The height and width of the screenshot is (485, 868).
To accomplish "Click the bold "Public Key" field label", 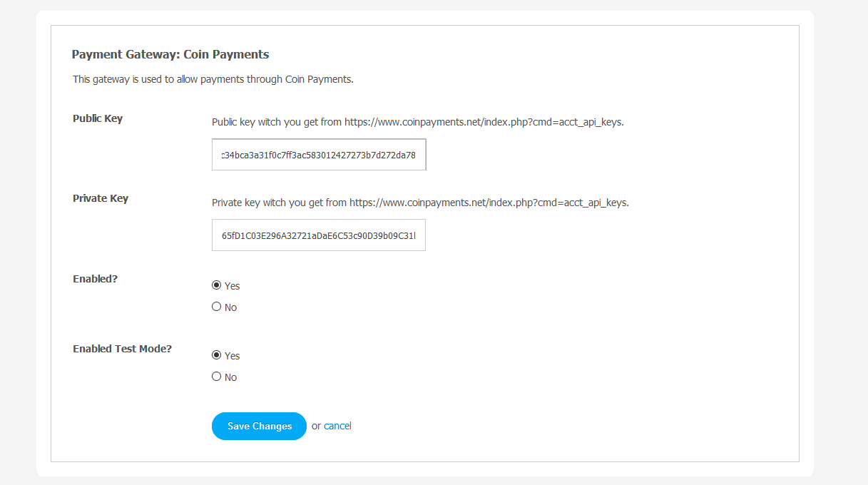I will pos(98,118).
